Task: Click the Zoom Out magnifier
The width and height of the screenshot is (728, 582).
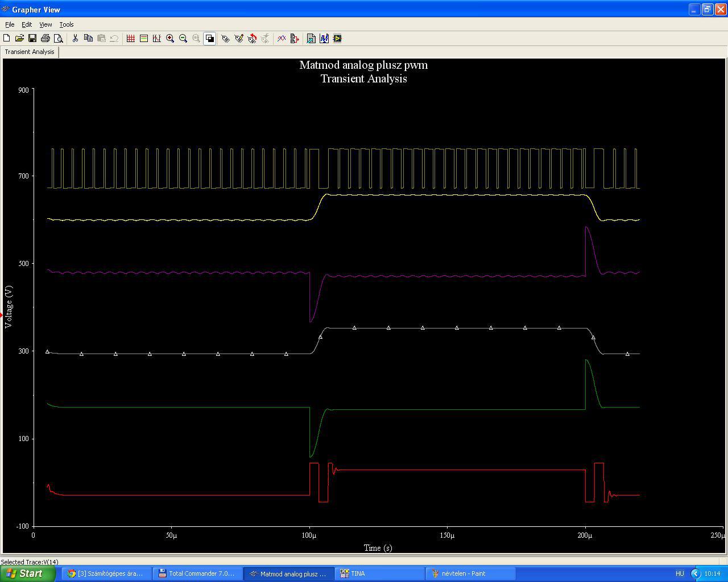Action: tap(183, 38)
